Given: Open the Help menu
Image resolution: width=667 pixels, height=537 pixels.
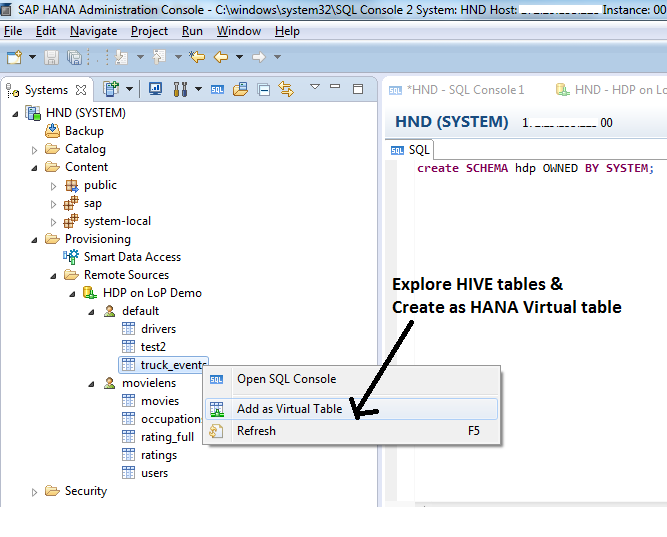Looking at the screenshot, I should click(287, 31).
